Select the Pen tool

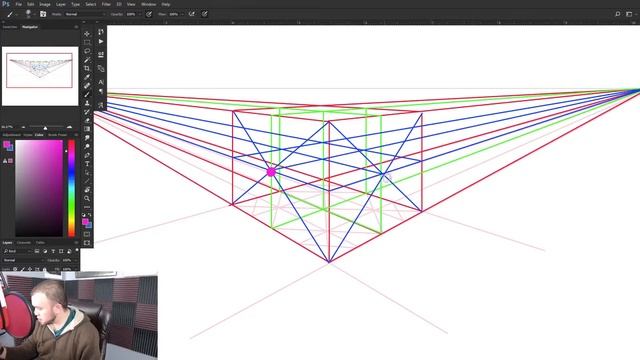(x=87, y=155)
